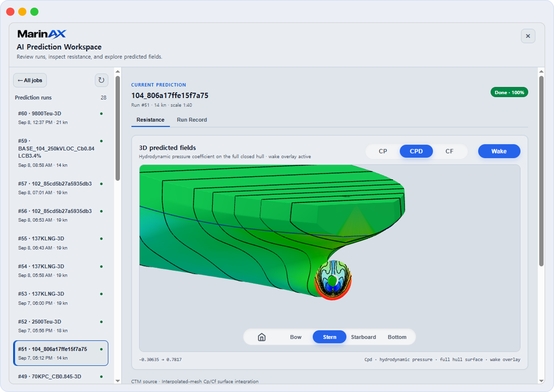Click the "Prediction runs" heading

coord(33,98)
